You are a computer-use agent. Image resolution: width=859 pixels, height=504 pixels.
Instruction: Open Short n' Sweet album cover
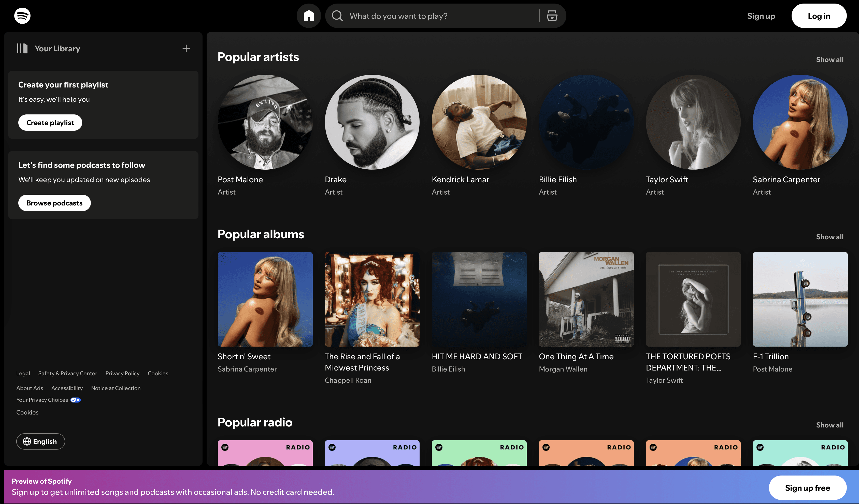click(x=265, y=299)
